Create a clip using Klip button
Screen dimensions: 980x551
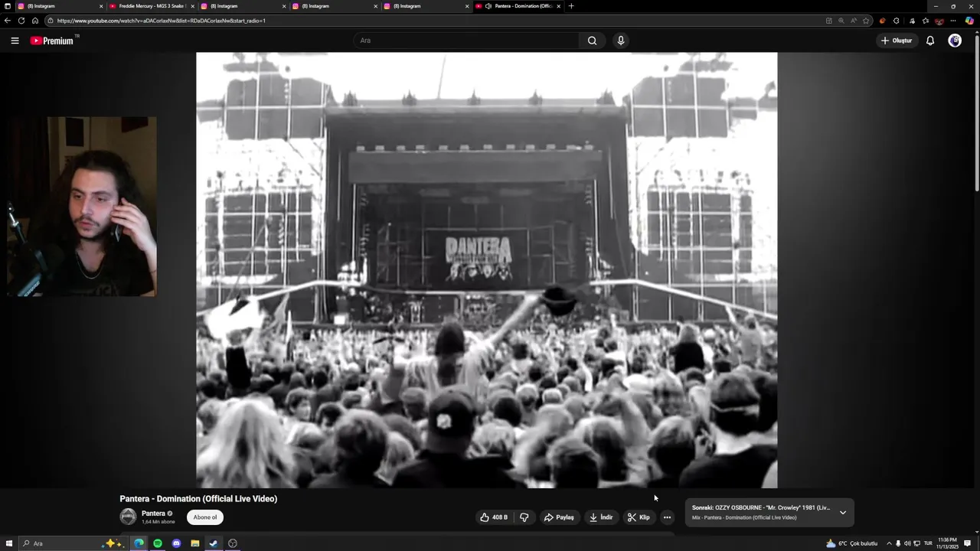[639, 517]
